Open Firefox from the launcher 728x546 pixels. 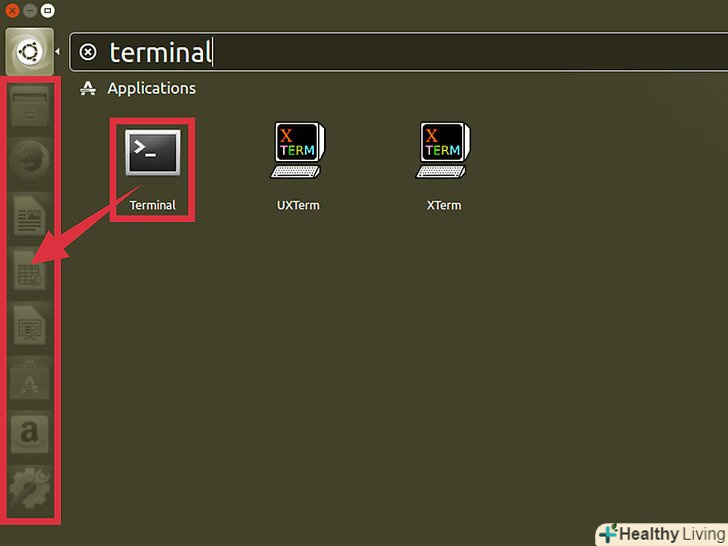pos(30,160)
